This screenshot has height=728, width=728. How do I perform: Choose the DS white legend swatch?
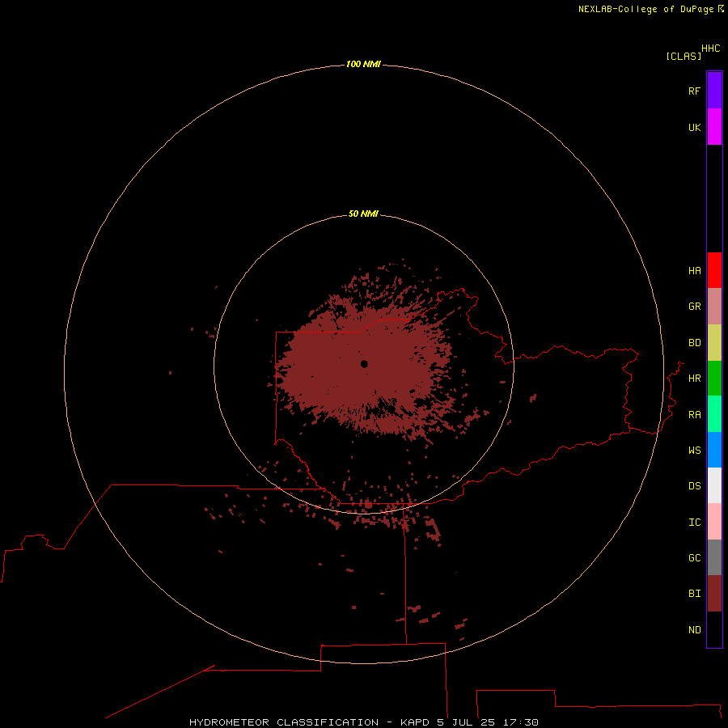click(x=714, y=485)
